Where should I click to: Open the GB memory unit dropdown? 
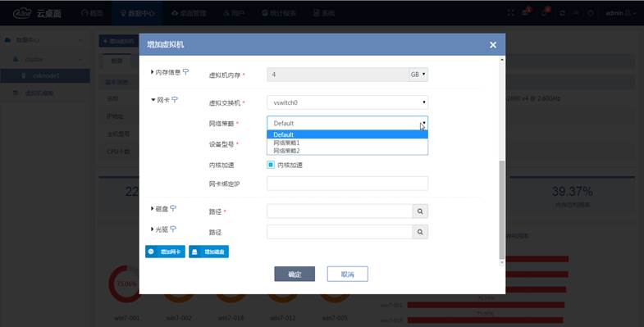tap(418, 75)
